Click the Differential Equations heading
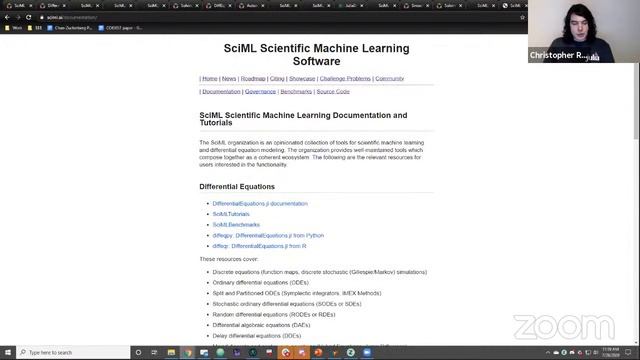Screen dimensions: 640x360 [x=237, y=187]
